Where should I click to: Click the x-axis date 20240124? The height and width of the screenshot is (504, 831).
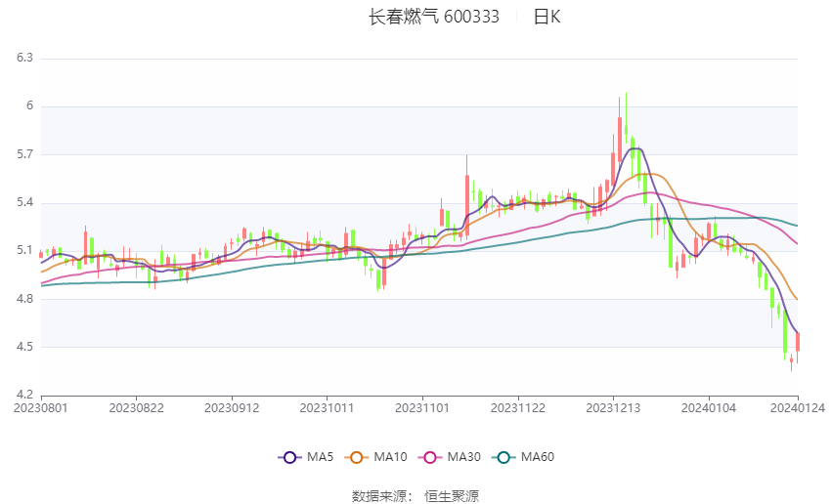tap(798, 408)
